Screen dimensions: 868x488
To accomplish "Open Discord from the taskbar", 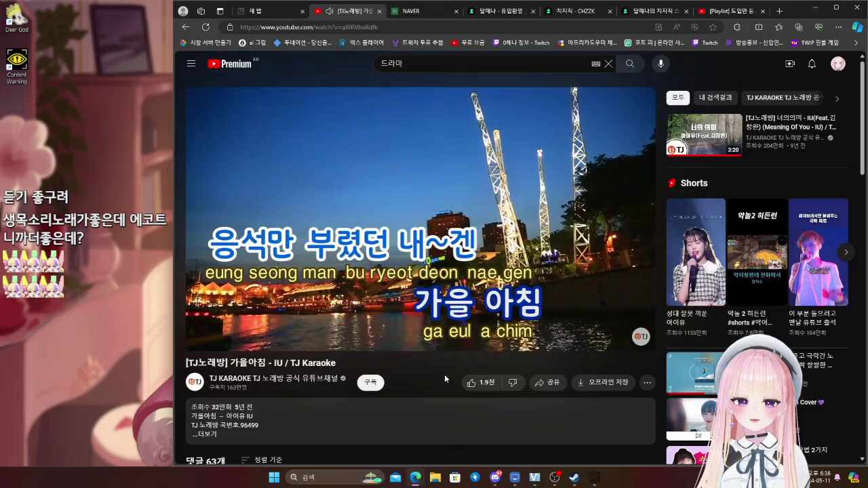I will (495, 477).
